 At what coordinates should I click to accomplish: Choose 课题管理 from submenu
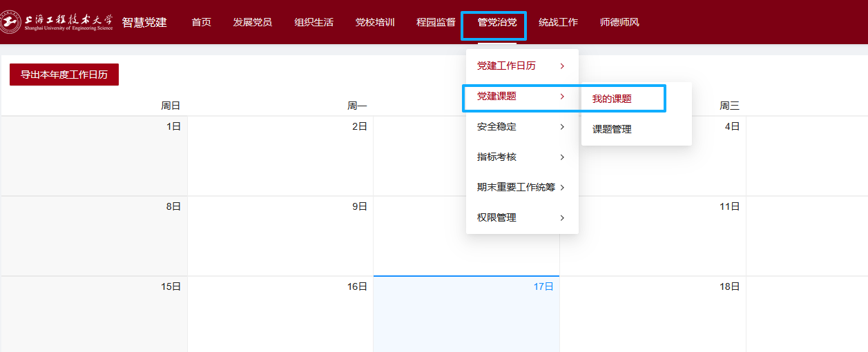tap(612, 129)
